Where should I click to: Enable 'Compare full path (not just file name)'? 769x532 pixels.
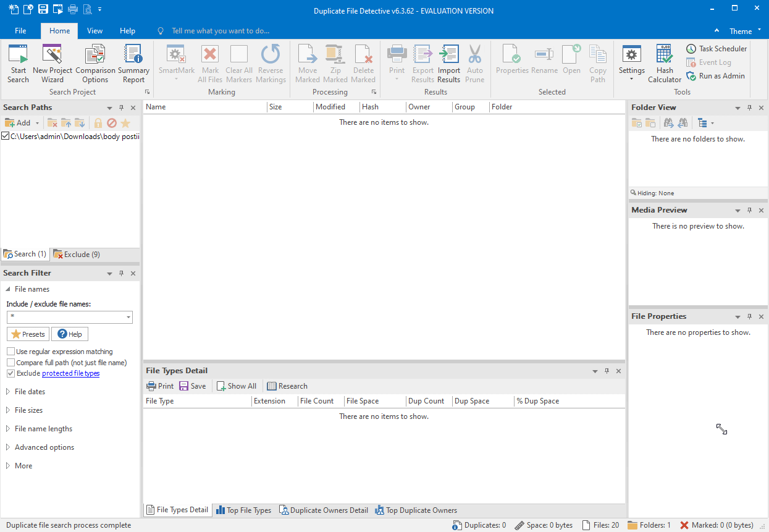(x=11, y=363)
